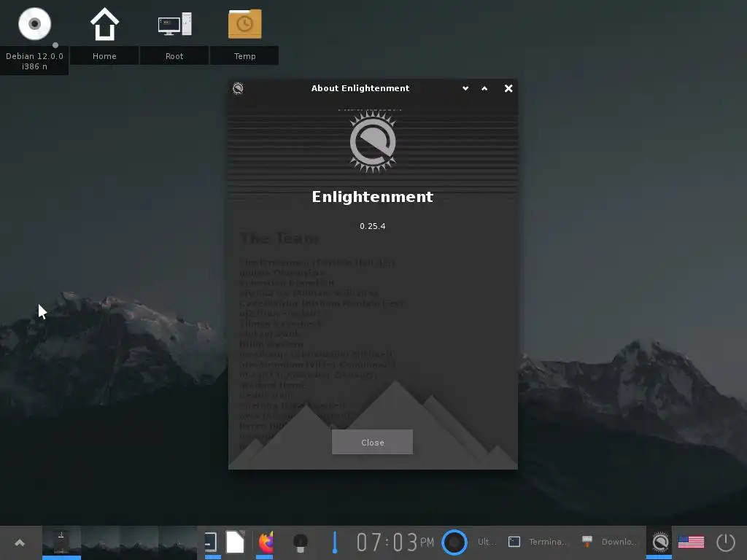Switch to second virtual desktop in pager
The height and width of the screenshot is (560, 747).
100,542
